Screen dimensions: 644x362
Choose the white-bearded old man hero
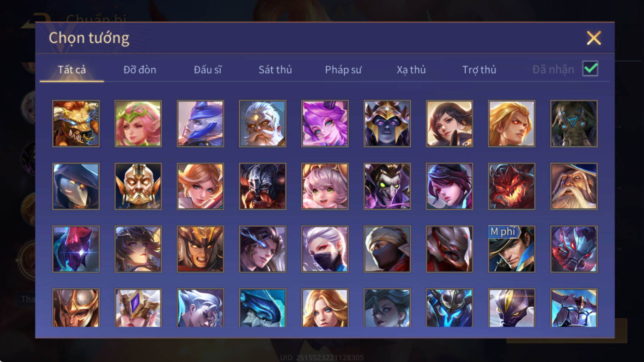(262, 123)
